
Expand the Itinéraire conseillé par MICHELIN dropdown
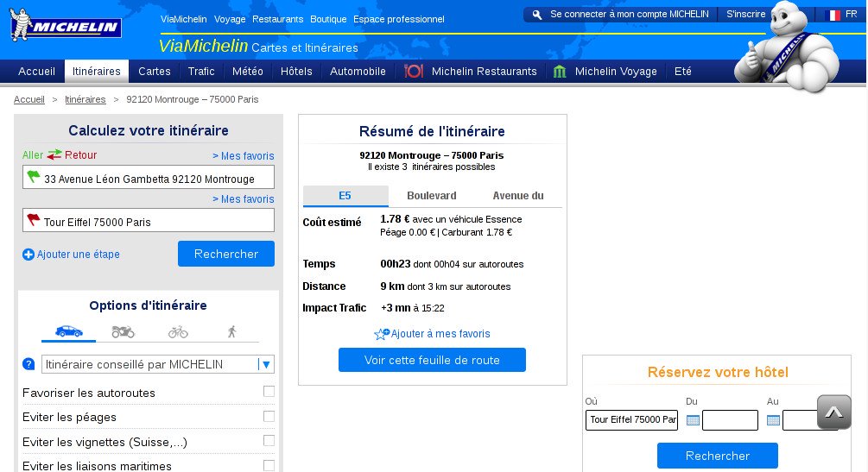pos(266,364)
